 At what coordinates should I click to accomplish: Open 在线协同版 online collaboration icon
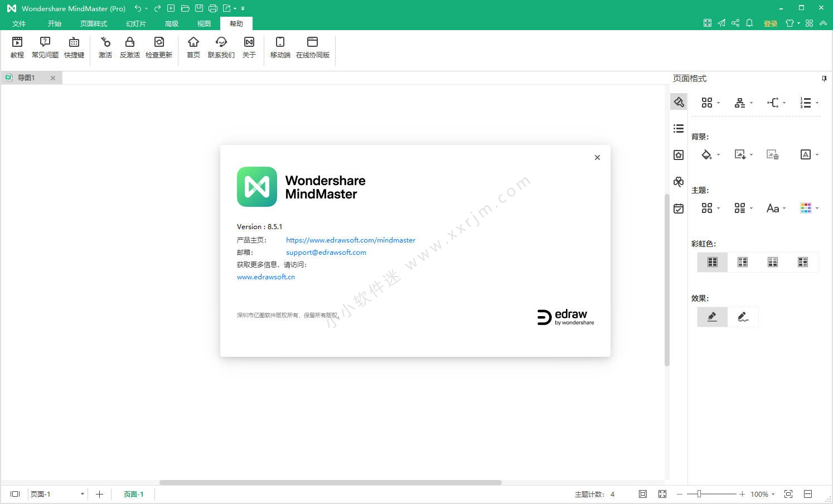[x=312, y=47]
